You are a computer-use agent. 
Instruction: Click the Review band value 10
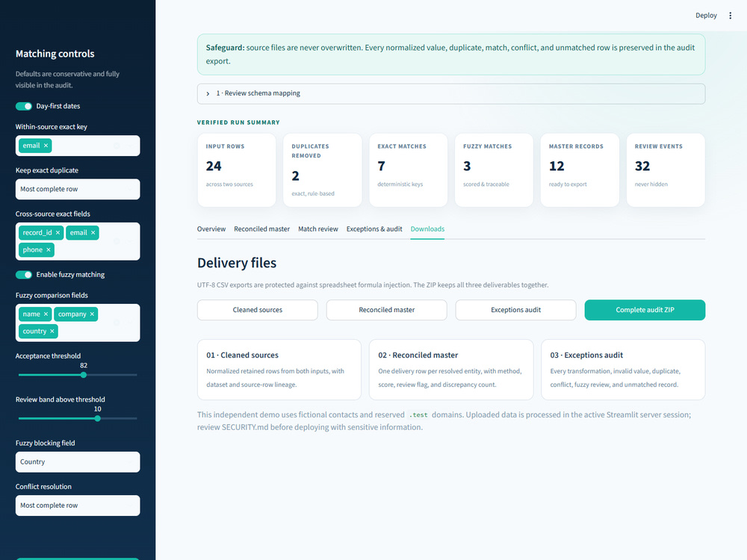(97, 409)
